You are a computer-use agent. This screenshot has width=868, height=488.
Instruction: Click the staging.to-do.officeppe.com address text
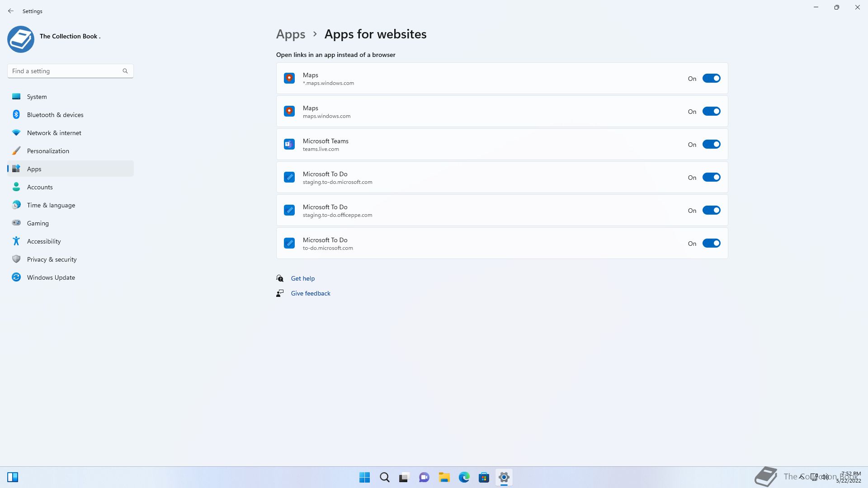point(338,215)
